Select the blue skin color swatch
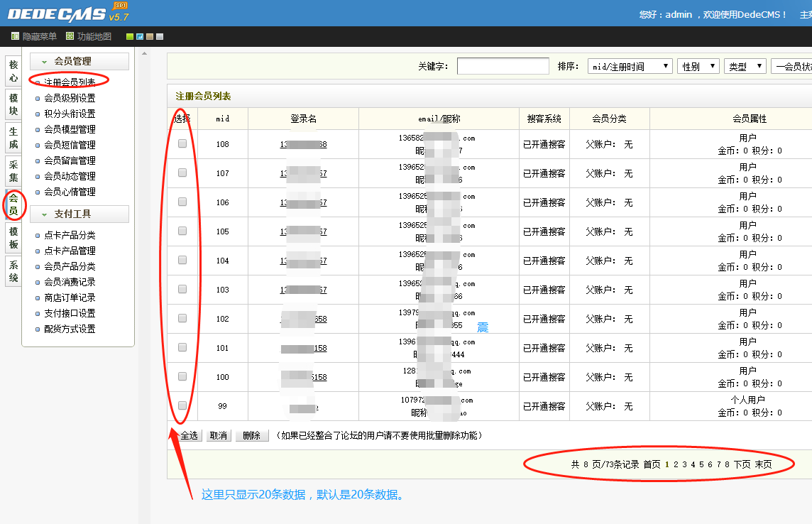812x524 pixels. click(x=140, y=37)
